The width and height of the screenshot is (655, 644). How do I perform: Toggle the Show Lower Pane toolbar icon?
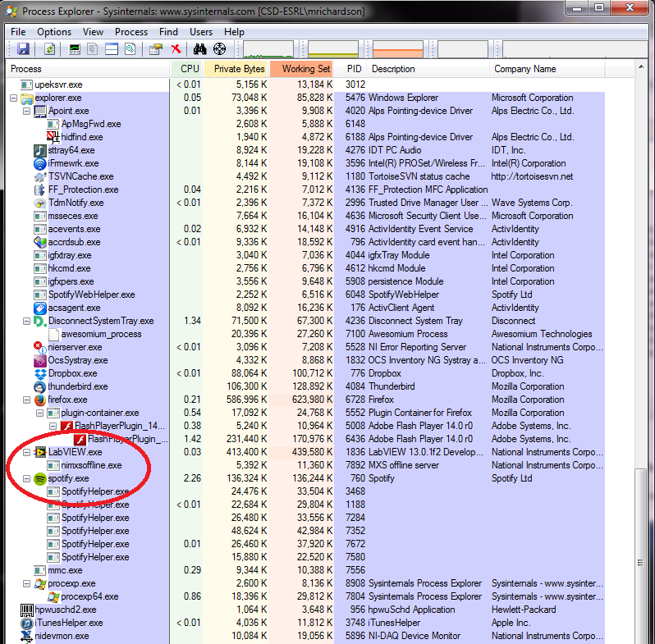(112, 49)
